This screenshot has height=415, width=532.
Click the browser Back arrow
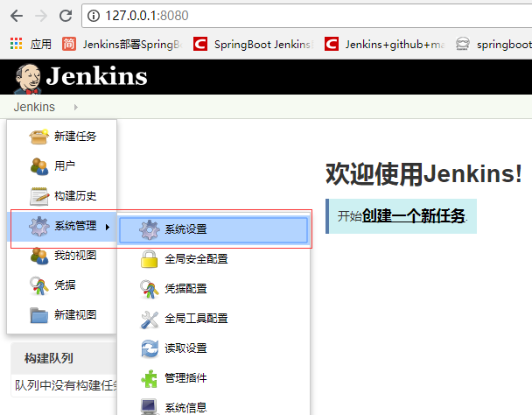pos(17,16)
